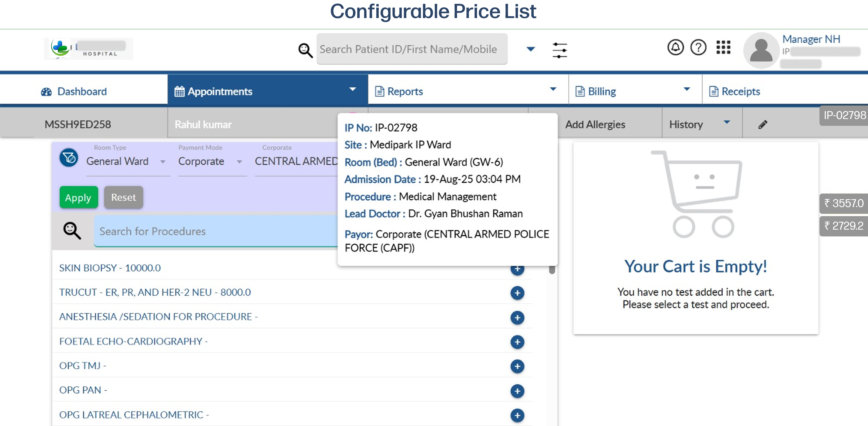
Task: Expand the Appointments menu arrow
Action: 352,89
